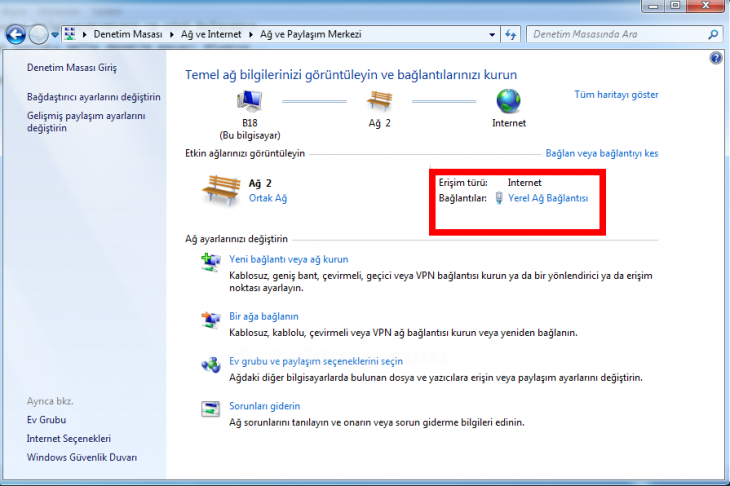Click the B18 computer icon in network map
This screenshot has height=486, width=730.
(x=250, y=101)
